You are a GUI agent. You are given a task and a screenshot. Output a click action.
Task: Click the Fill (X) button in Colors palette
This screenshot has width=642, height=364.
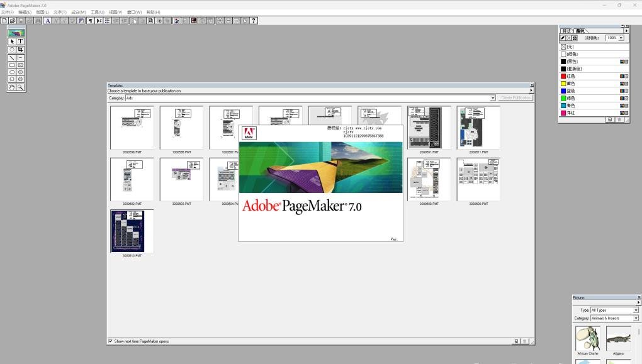click(569, 38)
